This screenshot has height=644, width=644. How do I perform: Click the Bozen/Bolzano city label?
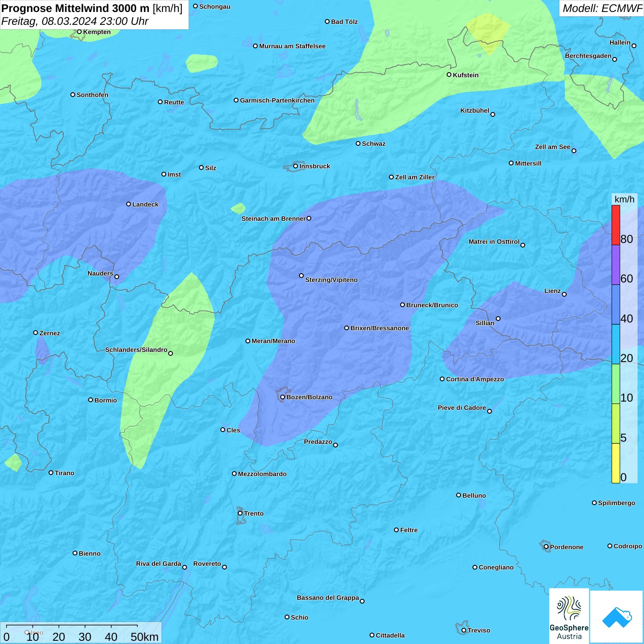point(309,397)
